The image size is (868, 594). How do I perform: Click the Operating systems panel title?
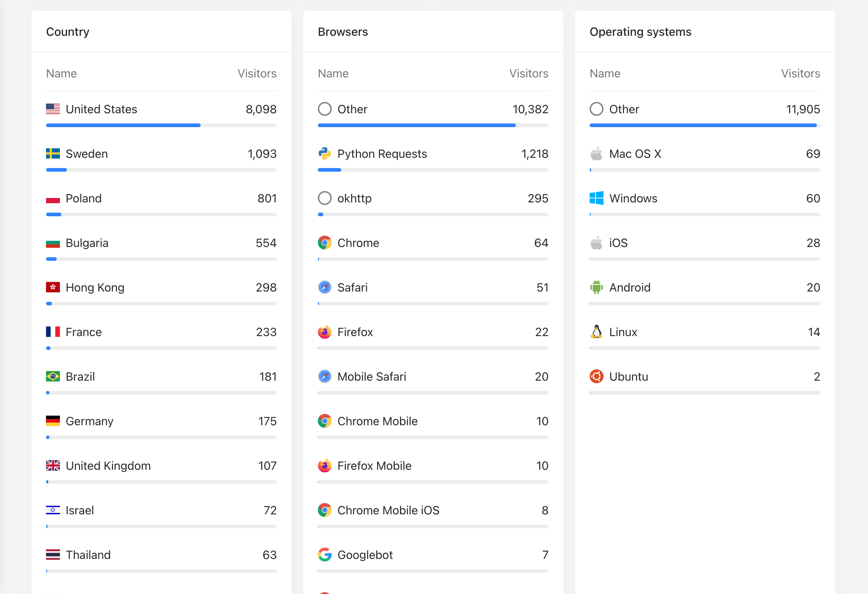[x=640, y=32]
